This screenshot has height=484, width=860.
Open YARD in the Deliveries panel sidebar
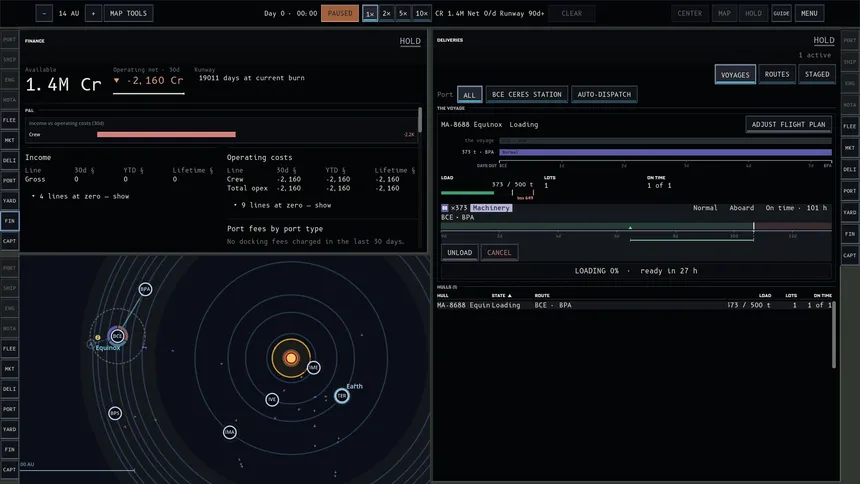click(x=850, y=212)
